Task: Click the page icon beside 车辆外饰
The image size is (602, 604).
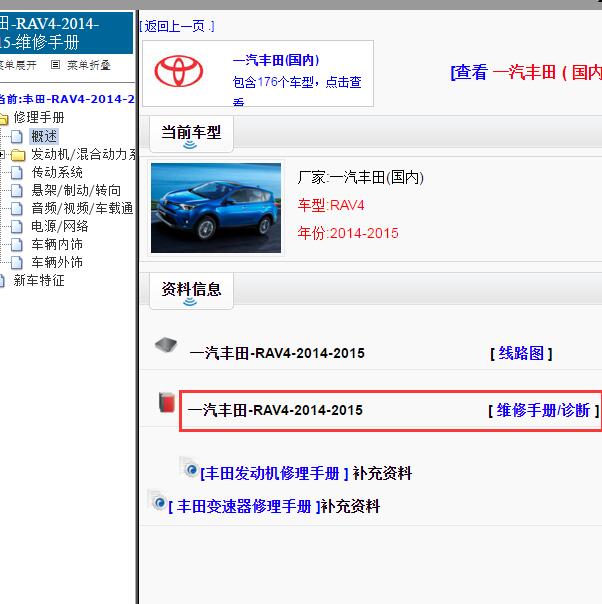Action: (x=17, y=263)
